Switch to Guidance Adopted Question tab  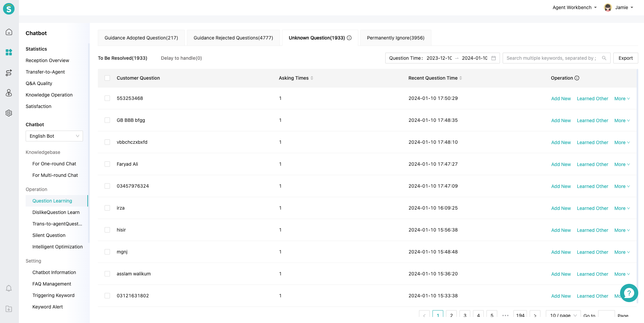pyautogui.click(x=141, y=38)
